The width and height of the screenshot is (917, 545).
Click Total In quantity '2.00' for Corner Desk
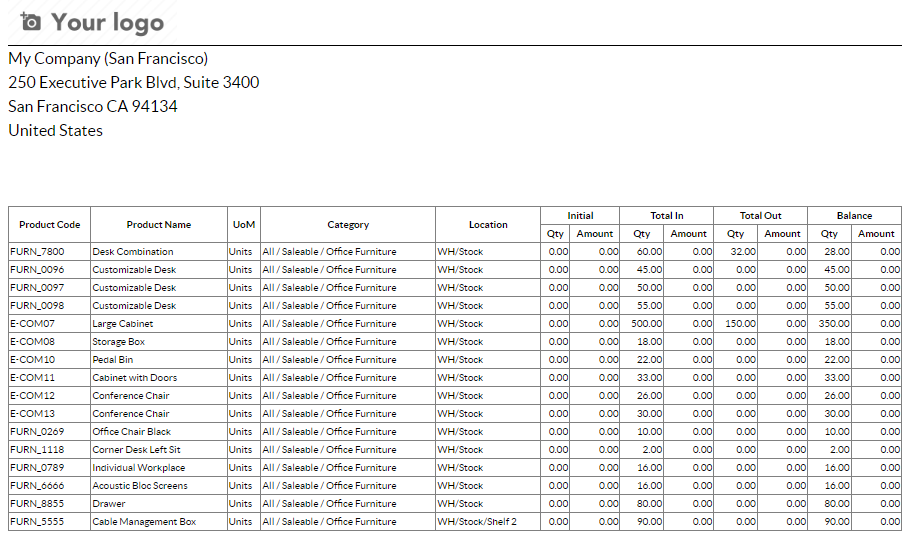point(652,450)
